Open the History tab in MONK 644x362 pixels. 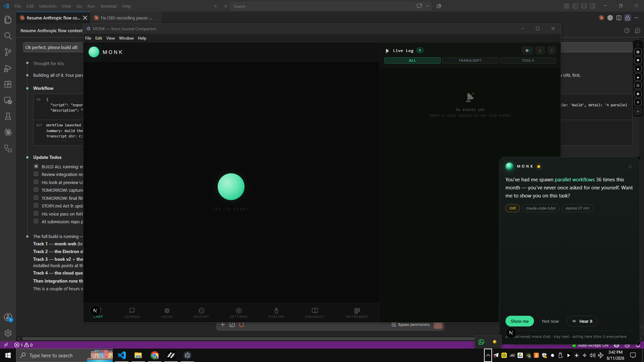(x=201, y=313)
